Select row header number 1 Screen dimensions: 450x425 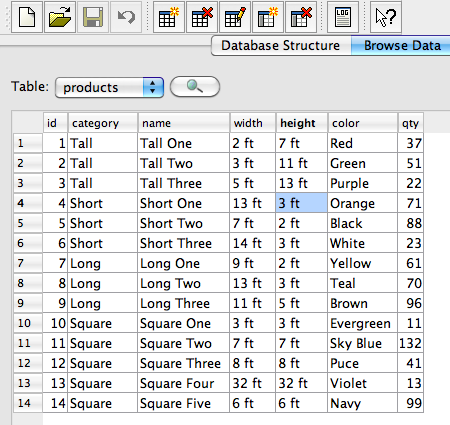point(28,143)
